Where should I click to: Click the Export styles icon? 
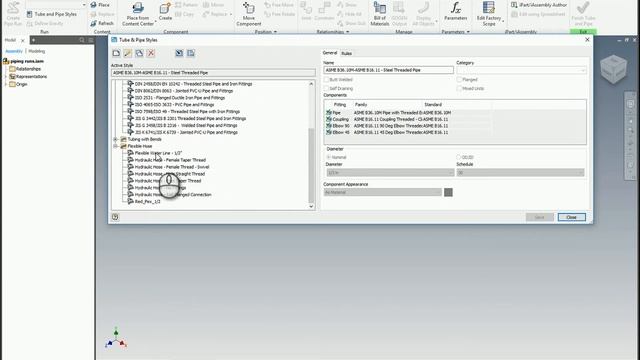[x=191, y=53]
